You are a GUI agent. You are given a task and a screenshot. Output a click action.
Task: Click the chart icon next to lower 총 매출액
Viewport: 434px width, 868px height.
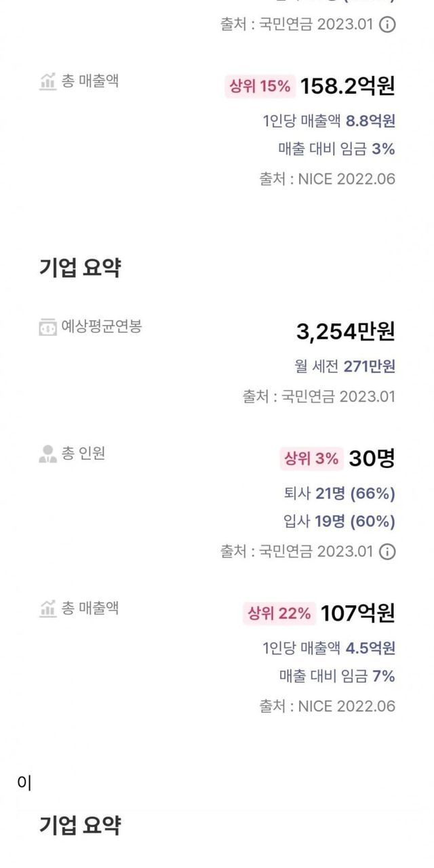(47, 608)
